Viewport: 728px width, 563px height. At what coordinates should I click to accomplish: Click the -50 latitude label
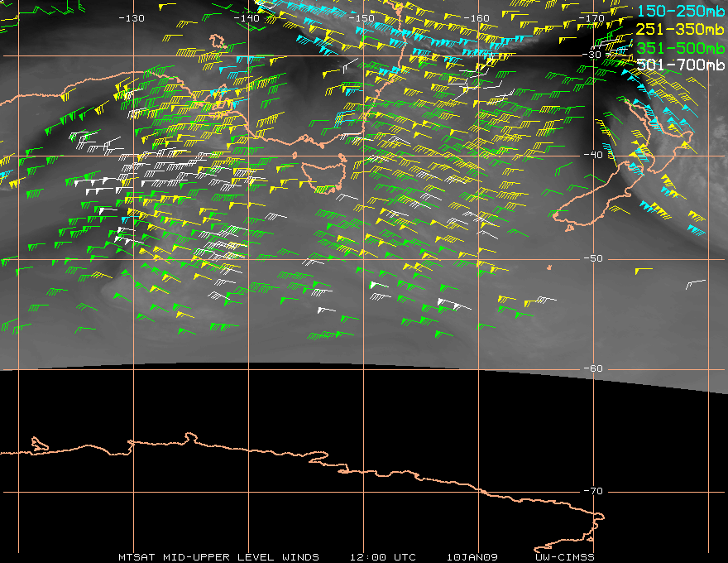click(593, 258)
